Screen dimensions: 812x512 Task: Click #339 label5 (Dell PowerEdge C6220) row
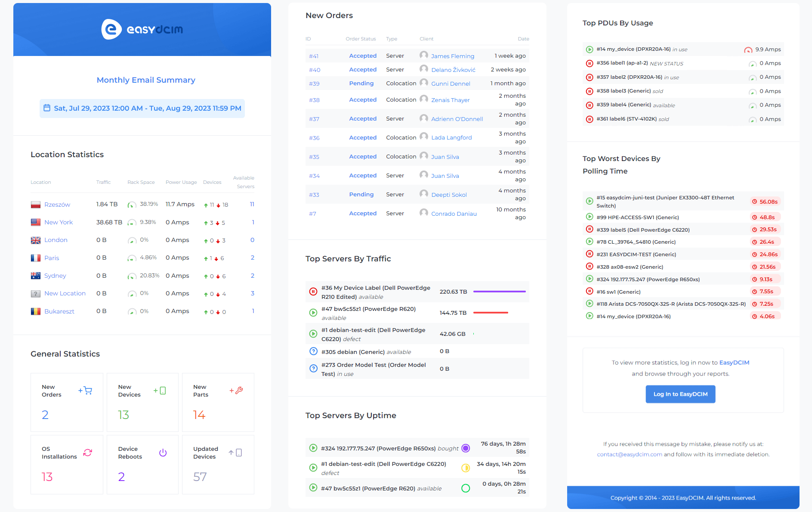(x=683, y=230)
